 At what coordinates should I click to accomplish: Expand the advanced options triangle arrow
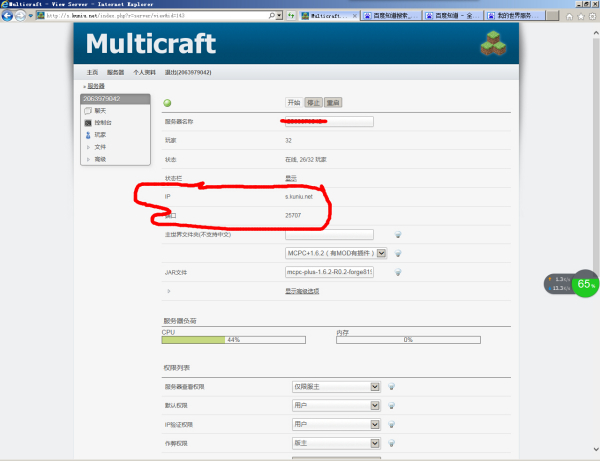(168, 291)
